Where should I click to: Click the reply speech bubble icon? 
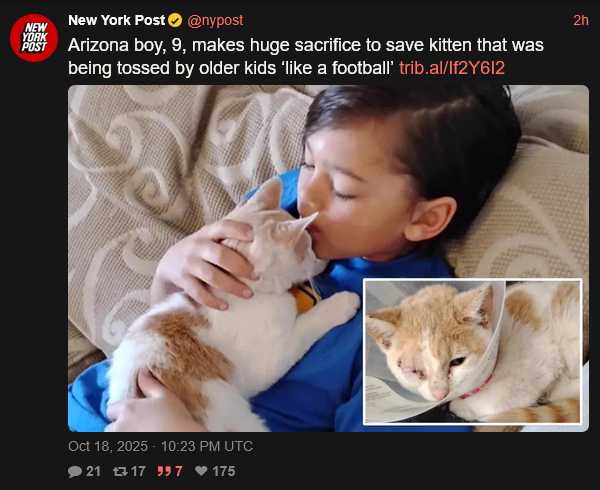75,471
